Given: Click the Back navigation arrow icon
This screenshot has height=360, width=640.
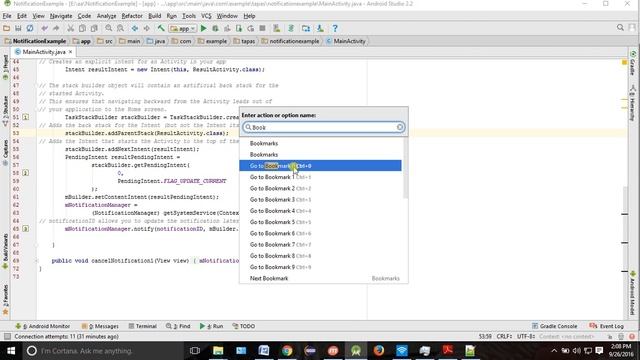Looking at the screenshot, I should 135,28.
